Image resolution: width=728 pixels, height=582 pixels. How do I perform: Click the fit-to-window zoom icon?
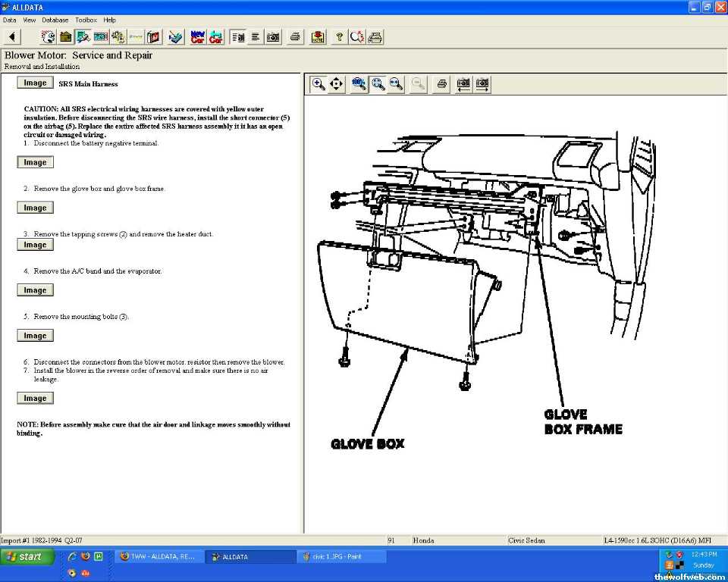378,84
